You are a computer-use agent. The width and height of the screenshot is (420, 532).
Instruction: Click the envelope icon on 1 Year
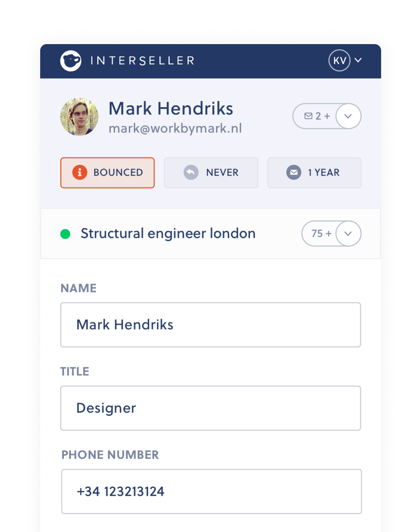point(294,173)
